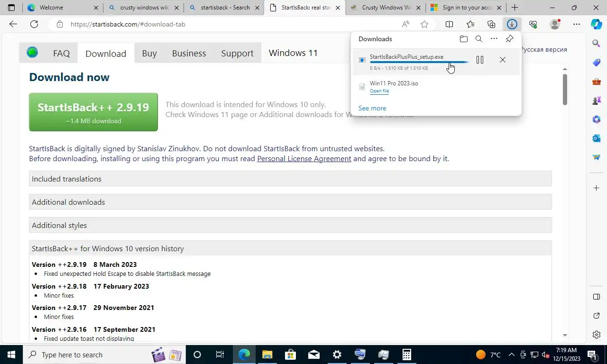Open Outlook icon in Edge sidebar
Screen dimensions: 607x364
point(597,138)
